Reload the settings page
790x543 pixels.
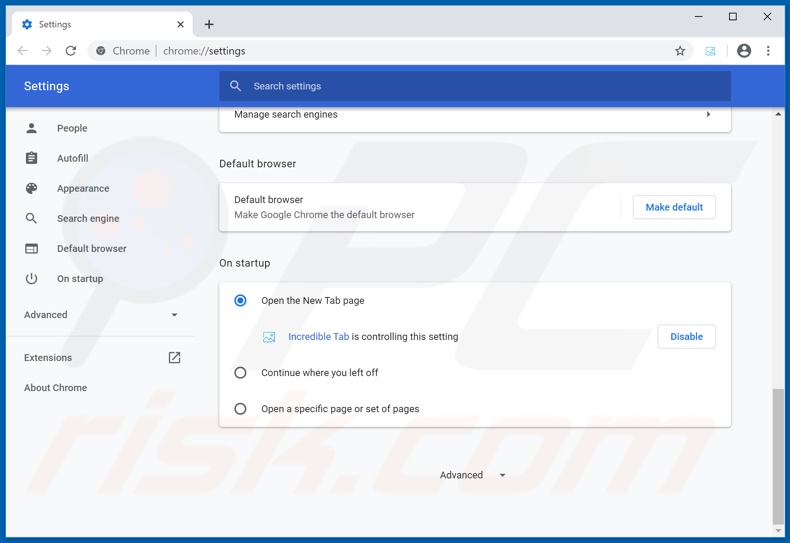71,51
